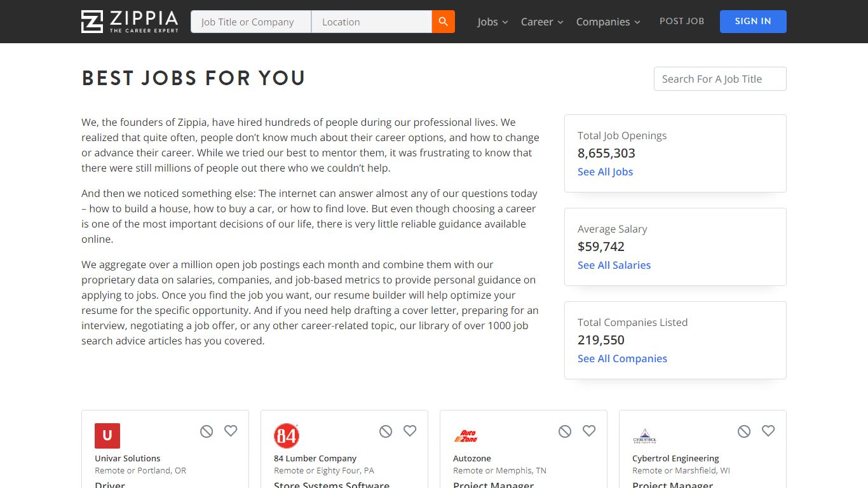
Task: Open the Zippia logo home link
Action: click(130, 22)
